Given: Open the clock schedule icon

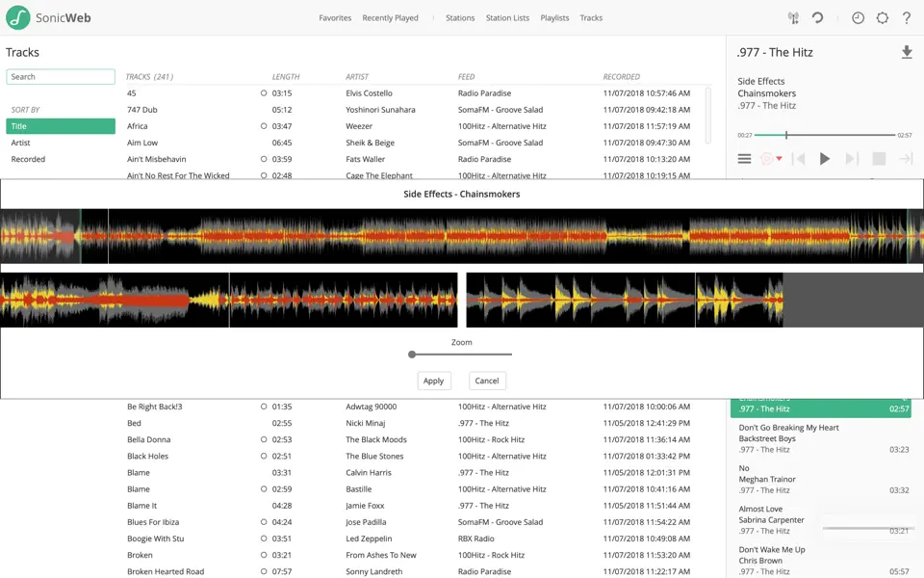Looking at the screenshot, I should tap(858, 18).
